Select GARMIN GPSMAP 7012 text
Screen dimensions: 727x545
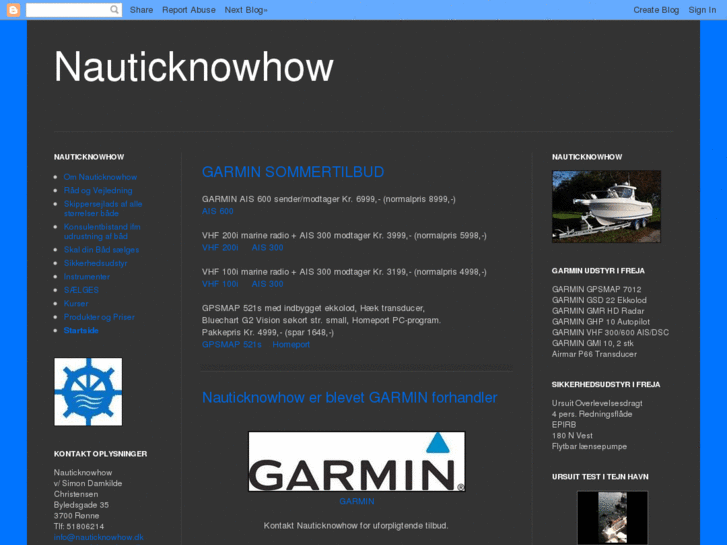596,289
